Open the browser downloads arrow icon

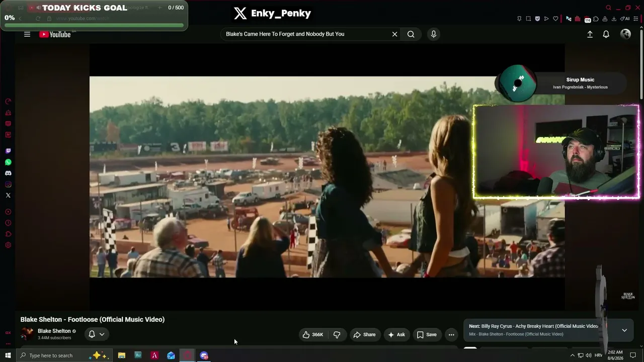point(614,19)
